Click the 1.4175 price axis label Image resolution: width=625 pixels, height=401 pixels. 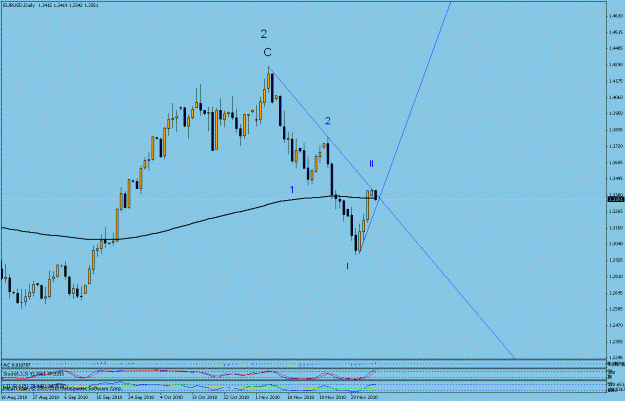[x=616, y=81]
